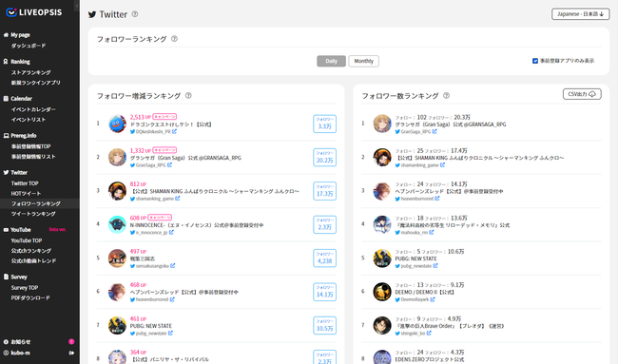The image size is (618, 364).
Task: Open Twitter handle pubg_newstate in フォロワー増減ランキング
Action: click(151, 334)
